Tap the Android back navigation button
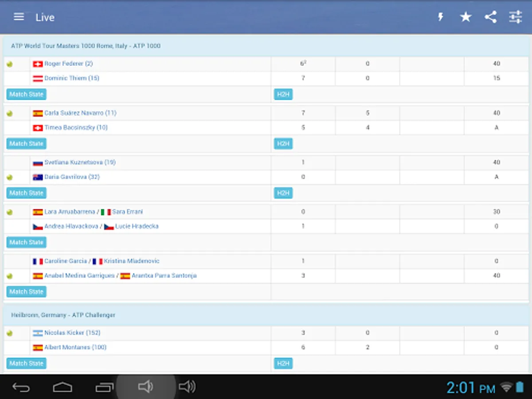 coord(21,387)
